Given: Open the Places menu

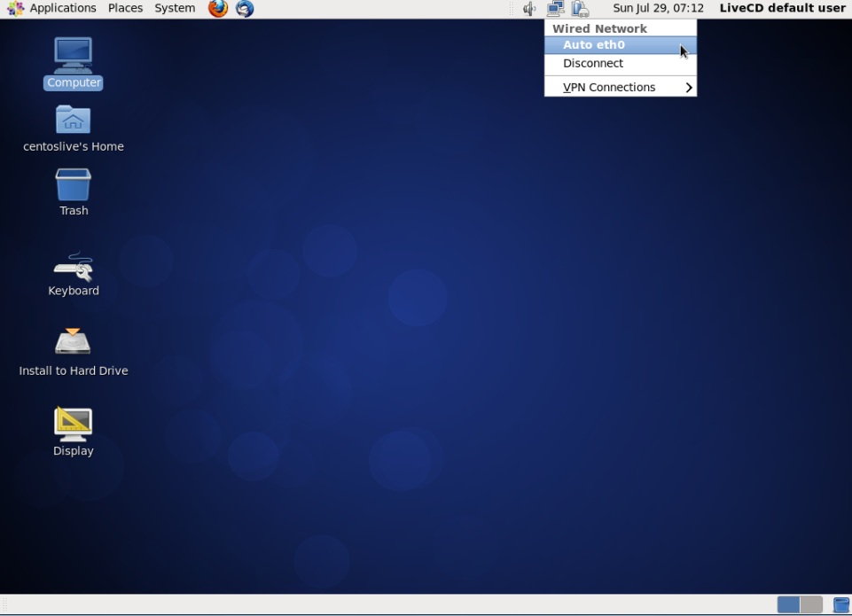Looking at the screenshot, I should click(126, 8).
